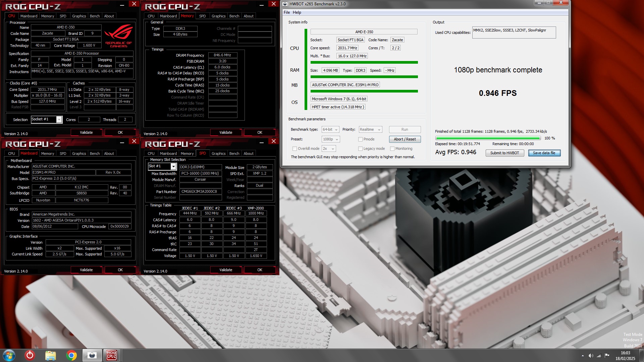Click HPET timer active field
Screen dimensions: 644x362
point(338,107)
